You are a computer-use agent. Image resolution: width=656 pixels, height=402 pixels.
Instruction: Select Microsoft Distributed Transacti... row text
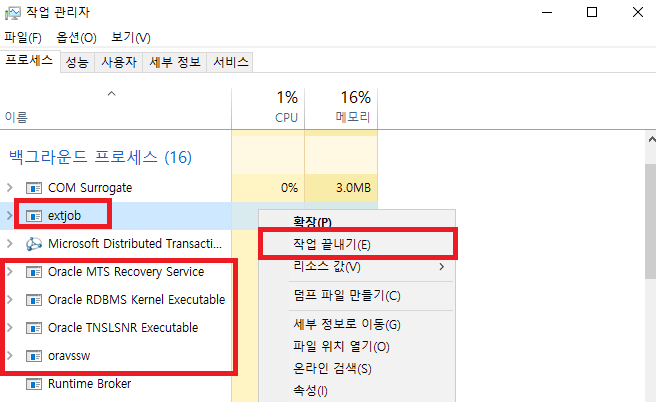point(135,243)
